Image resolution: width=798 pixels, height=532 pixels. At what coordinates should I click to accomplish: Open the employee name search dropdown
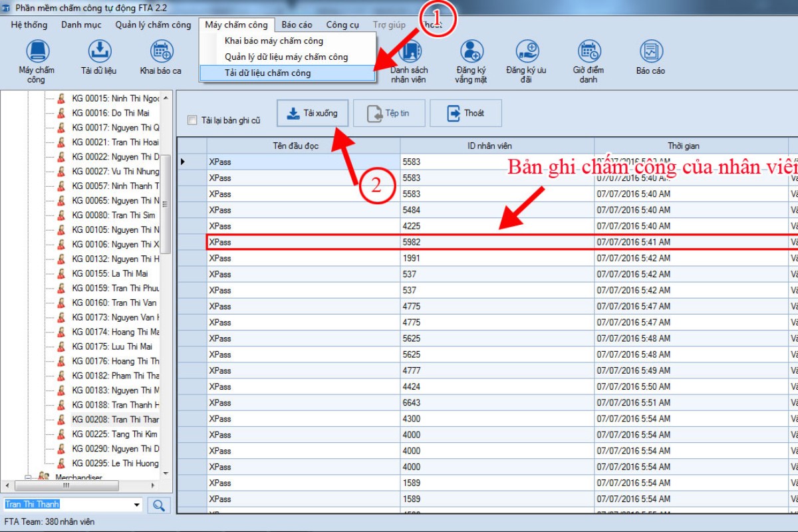tap(137, 505)
